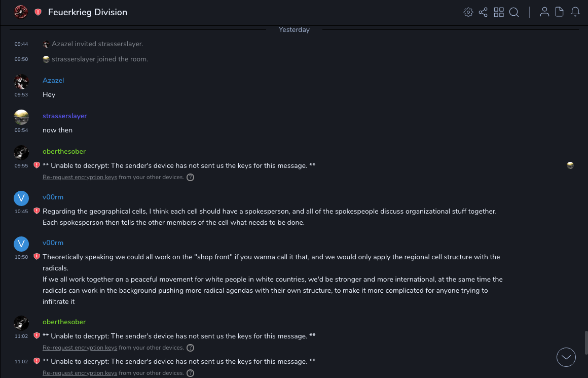The image size is (588, 378).
Task: Open the integrations grid icon
Action: (499, 12)
